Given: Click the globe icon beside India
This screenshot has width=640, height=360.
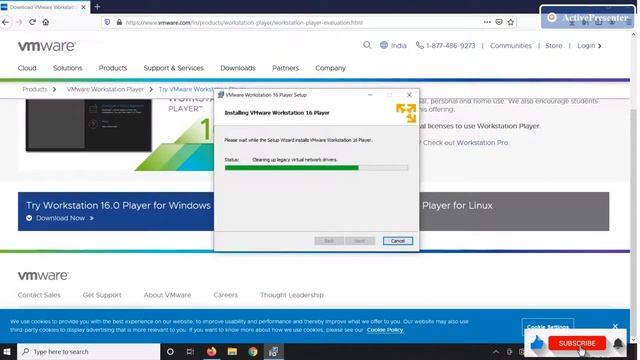Looking at the screenshot, I should tap(384, 45).
